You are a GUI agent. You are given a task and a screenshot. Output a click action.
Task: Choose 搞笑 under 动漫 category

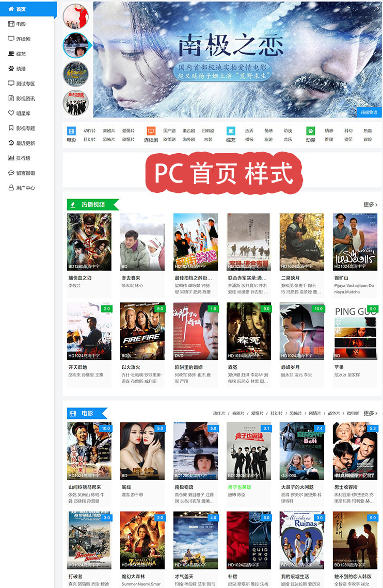[348, 139]
